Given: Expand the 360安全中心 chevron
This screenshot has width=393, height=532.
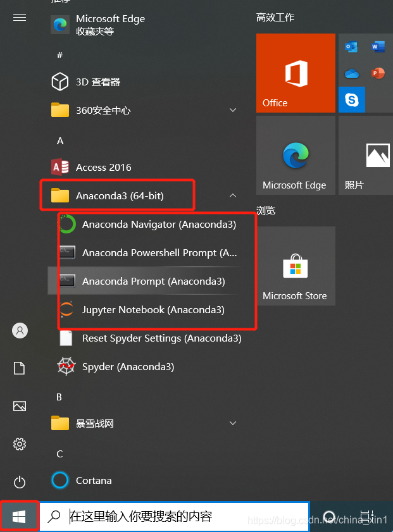Looking at the screenshot, I should point(233,110).
